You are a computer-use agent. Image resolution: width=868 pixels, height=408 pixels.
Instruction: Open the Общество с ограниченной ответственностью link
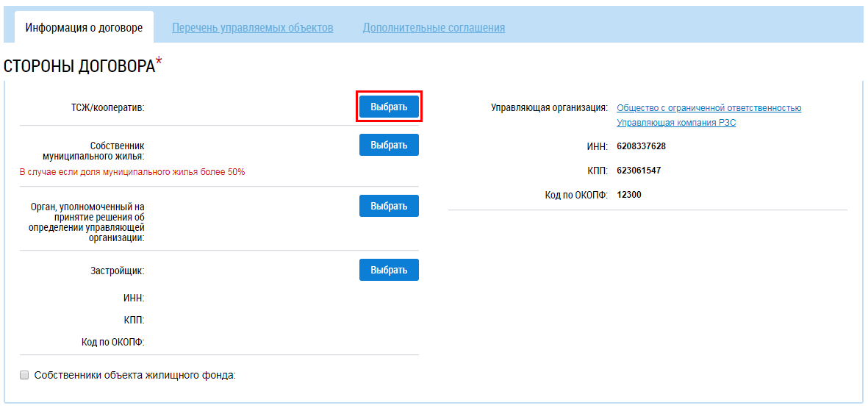709,108
